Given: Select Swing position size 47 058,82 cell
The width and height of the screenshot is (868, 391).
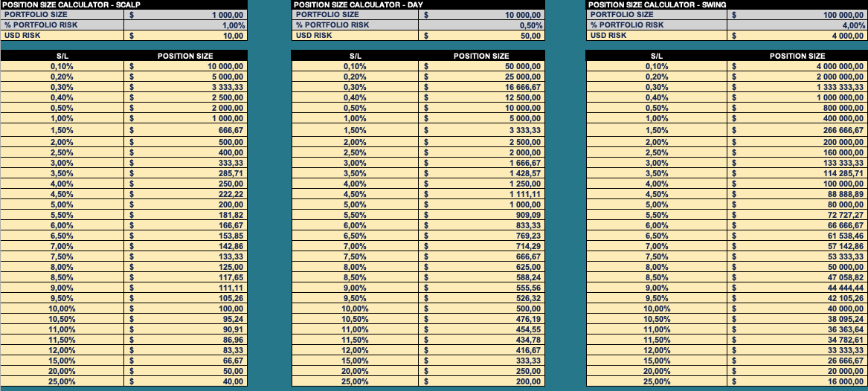Looking at the screenshot, I should tap(797, 277).
